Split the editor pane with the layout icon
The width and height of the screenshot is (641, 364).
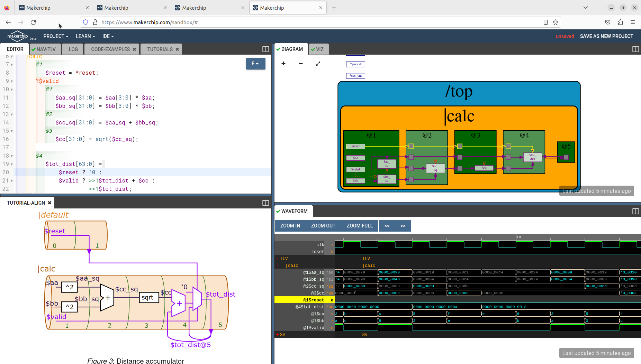(265, 49)
